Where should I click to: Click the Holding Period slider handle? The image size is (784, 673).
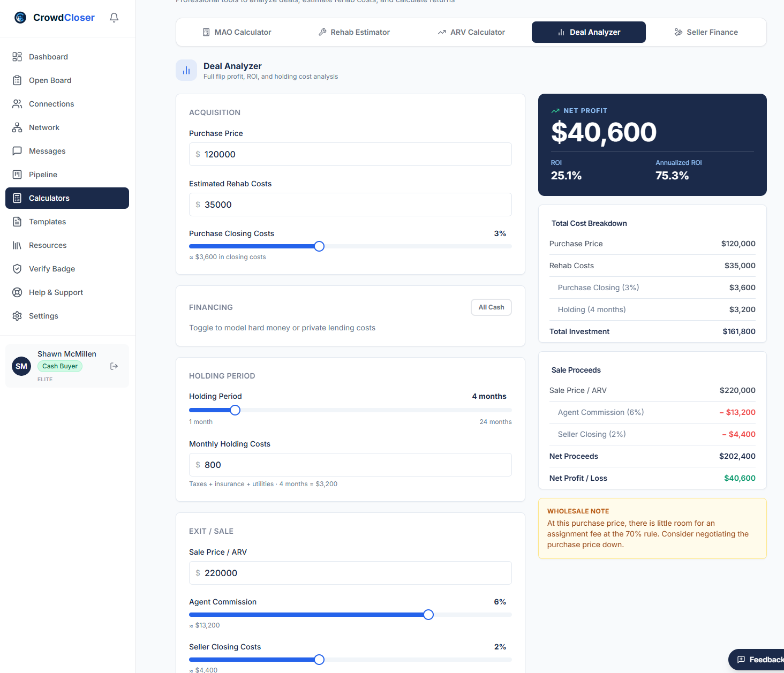click(x=235, y=410)
